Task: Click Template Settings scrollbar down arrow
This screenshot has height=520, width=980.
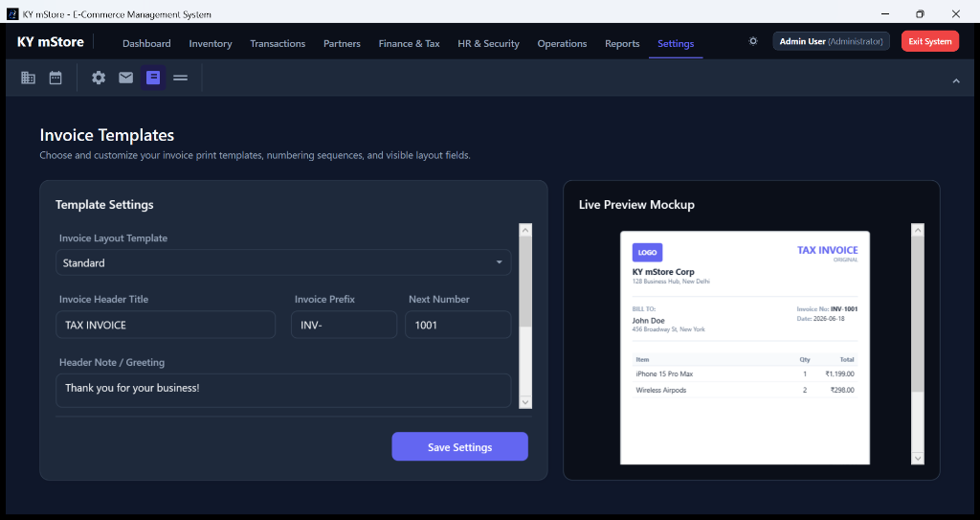Action: coord(525,402)
